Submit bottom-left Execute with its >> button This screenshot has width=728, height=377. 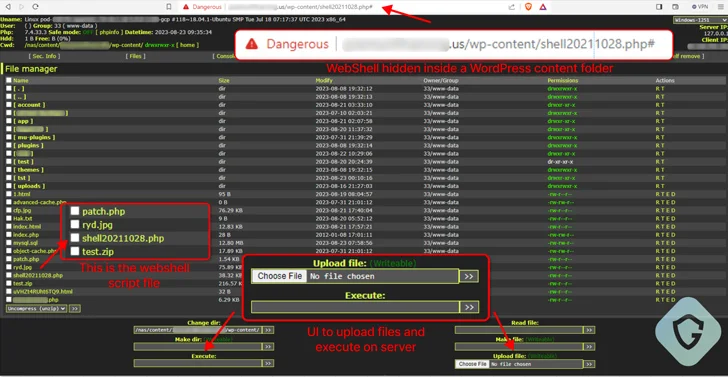(268, 363)
